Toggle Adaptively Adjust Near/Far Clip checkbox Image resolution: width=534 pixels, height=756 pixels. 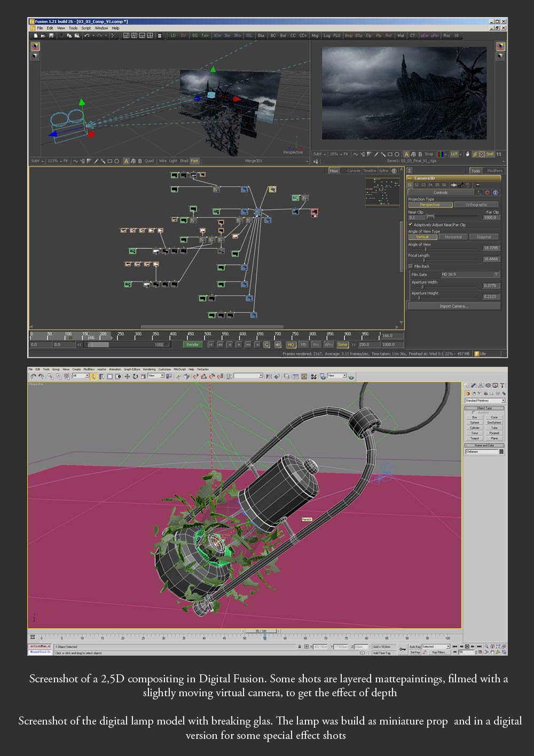point(411,225)
